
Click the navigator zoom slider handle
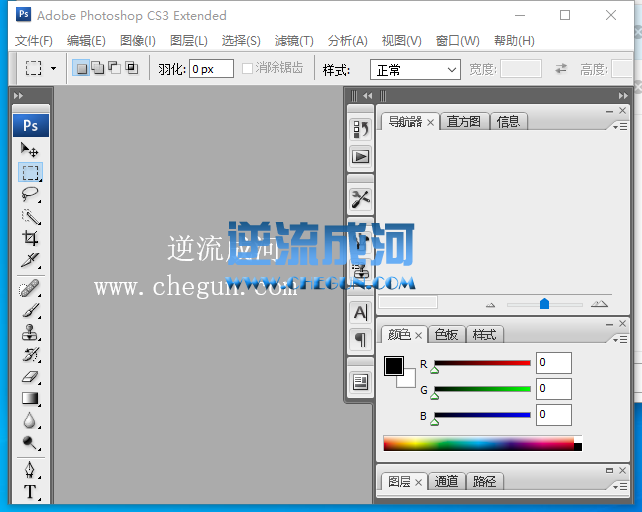point(544,304)
